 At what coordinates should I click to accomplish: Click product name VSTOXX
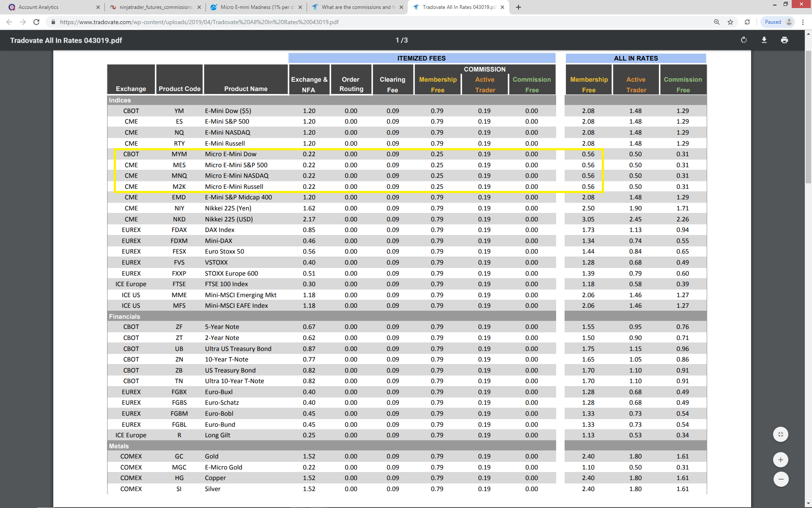tap(216, 262)
